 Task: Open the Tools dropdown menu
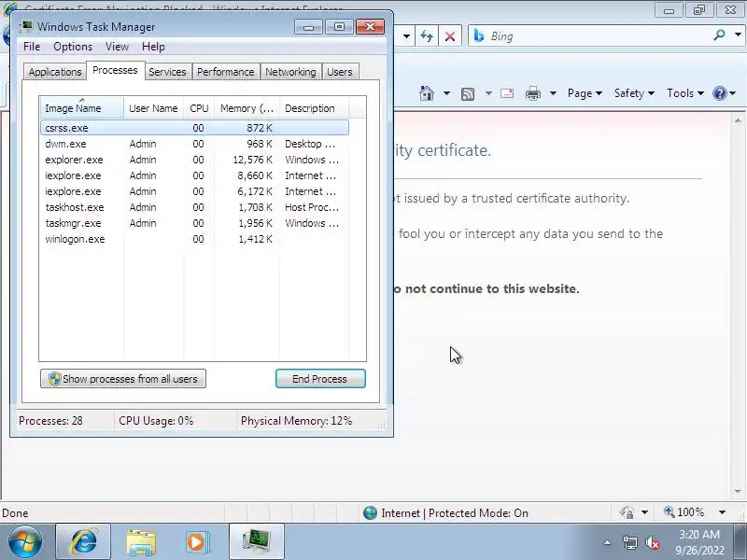pos(685,93)
